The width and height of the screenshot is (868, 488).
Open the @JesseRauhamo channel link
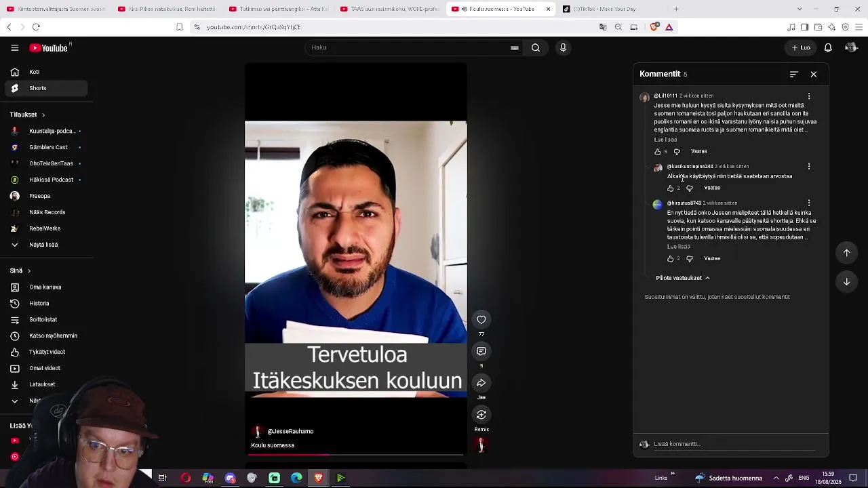coord(290,432)
